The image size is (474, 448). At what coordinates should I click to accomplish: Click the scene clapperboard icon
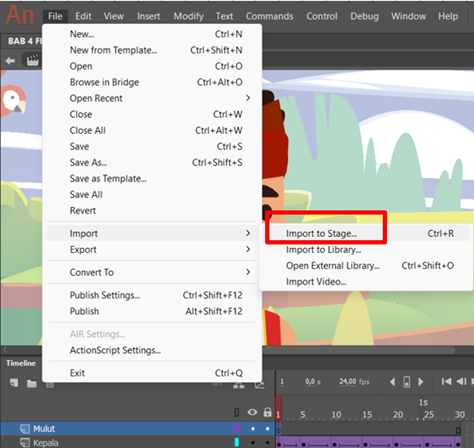pyautogui.click(x=33, y=60)
